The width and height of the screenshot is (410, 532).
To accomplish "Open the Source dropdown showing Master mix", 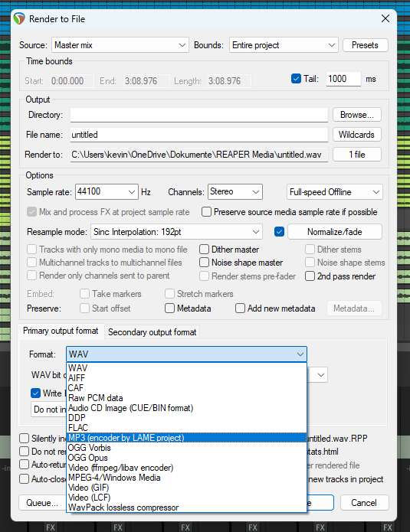I will coord(120,45).
